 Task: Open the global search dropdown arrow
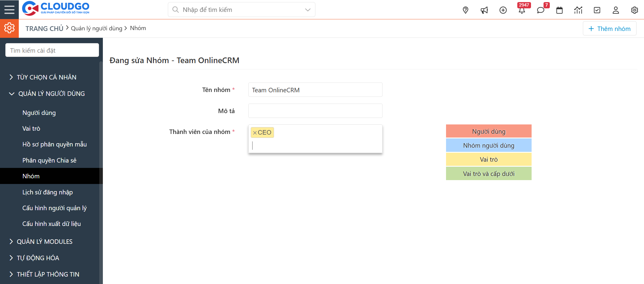pos(308,10)
